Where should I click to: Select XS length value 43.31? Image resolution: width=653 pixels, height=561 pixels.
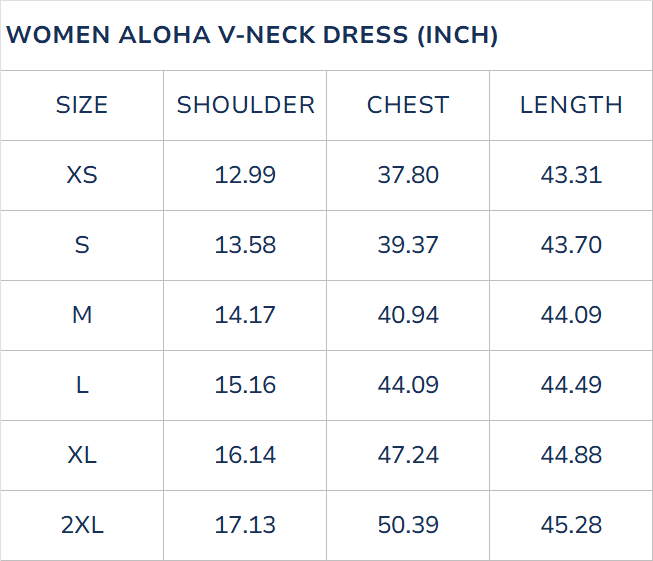(x=571, y=175)
